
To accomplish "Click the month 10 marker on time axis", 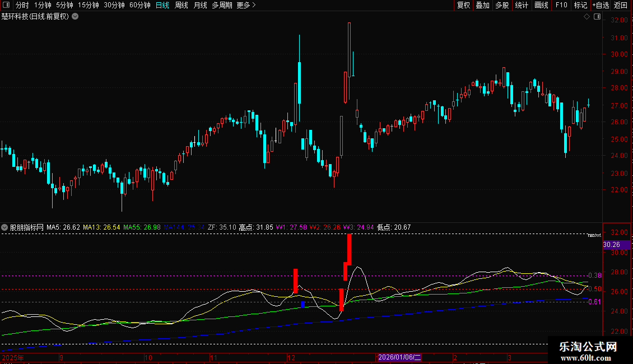I will (148, 357).
